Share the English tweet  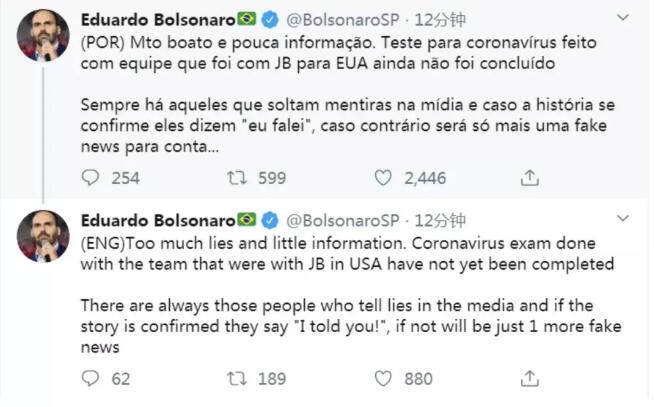click(530, 379)
